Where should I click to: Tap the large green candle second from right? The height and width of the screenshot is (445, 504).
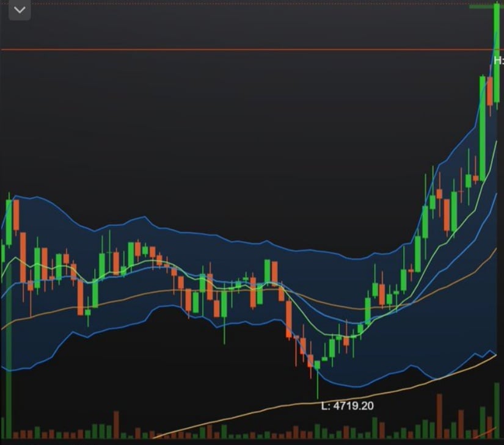pyautogui.click(x=483, y=128)
